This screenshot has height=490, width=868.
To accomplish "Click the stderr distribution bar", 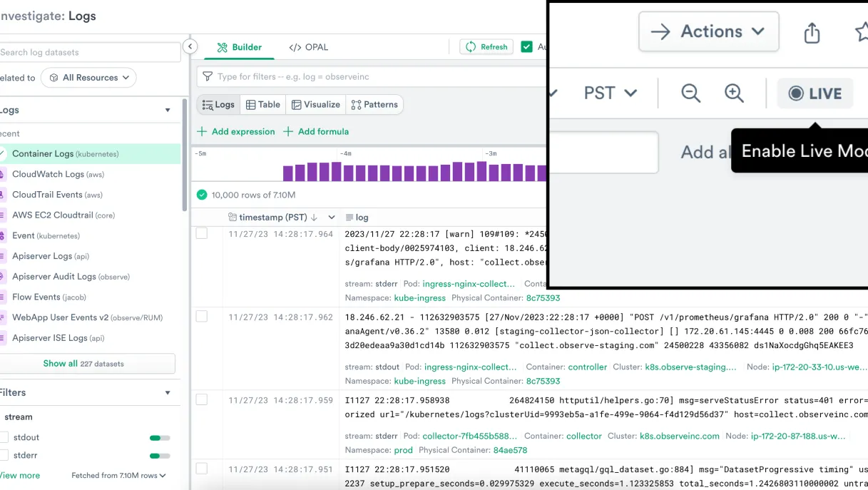I will pos(160,456).
